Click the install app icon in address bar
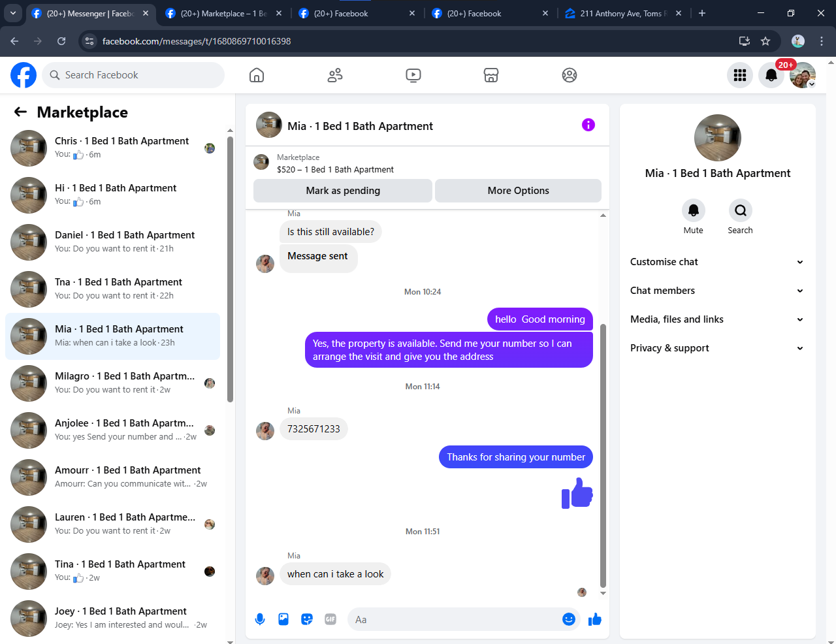Image resolution: width=836 pixels, height=644 pixels. coord(745,41)
